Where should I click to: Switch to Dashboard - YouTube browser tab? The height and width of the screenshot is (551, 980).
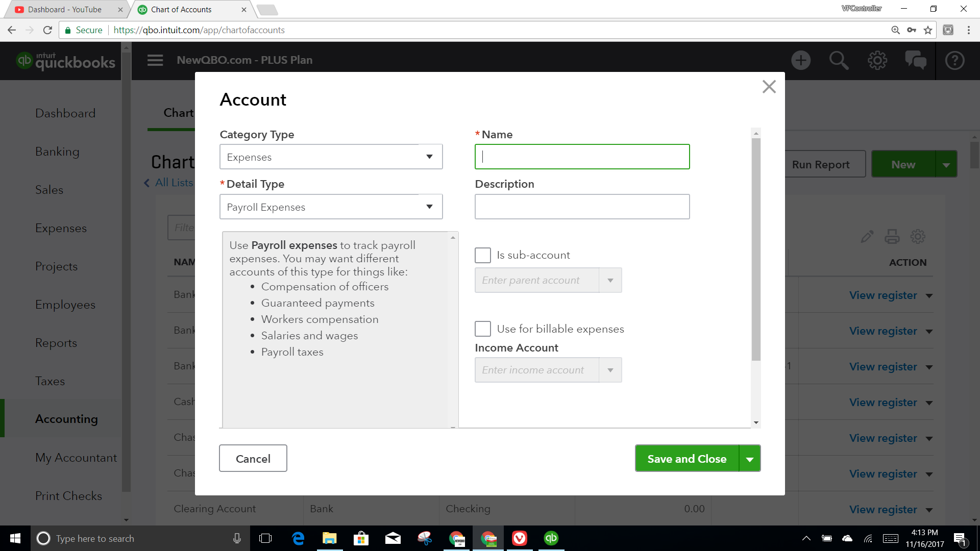click(65, 9)
